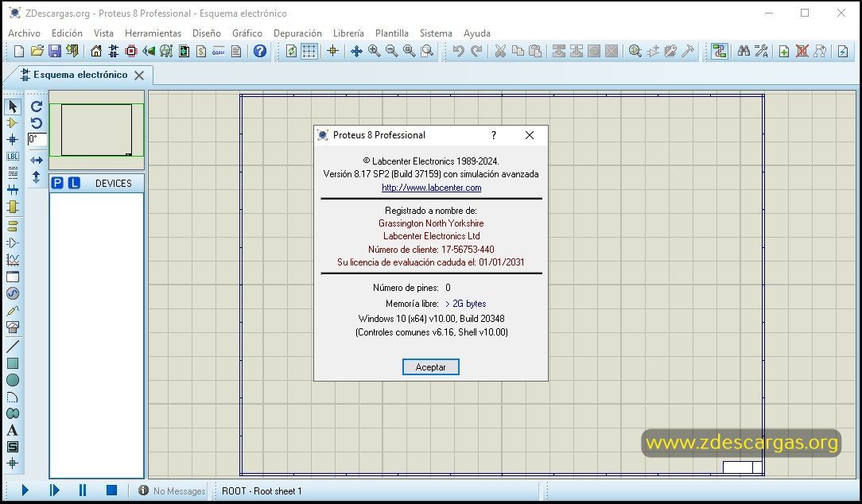Click the overview preview thumbnail
Image resolution: width=862 pixels, height=504 pixels.
click(97, 130)
